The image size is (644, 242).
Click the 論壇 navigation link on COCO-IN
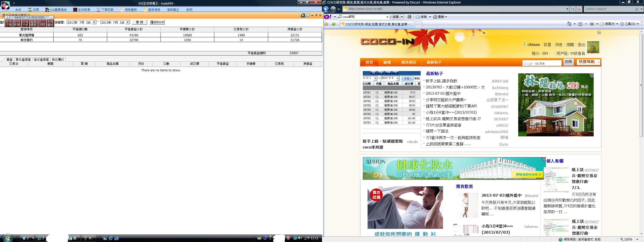click(x=387, y=62)
